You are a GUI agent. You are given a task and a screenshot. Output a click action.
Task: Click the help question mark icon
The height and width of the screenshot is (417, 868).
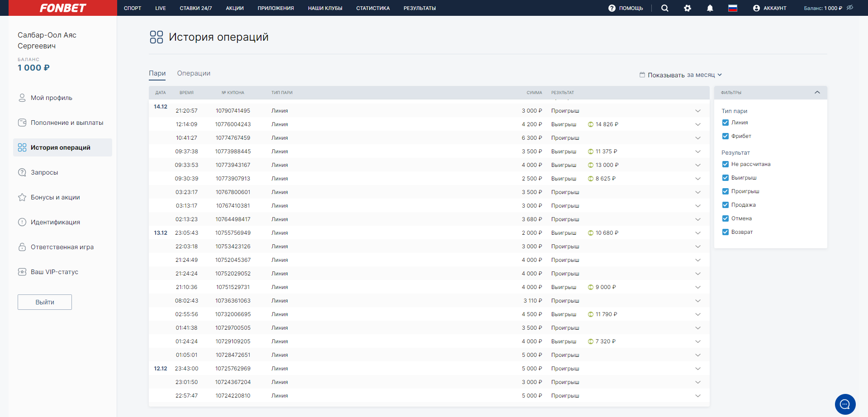click(x=612, y=8)
